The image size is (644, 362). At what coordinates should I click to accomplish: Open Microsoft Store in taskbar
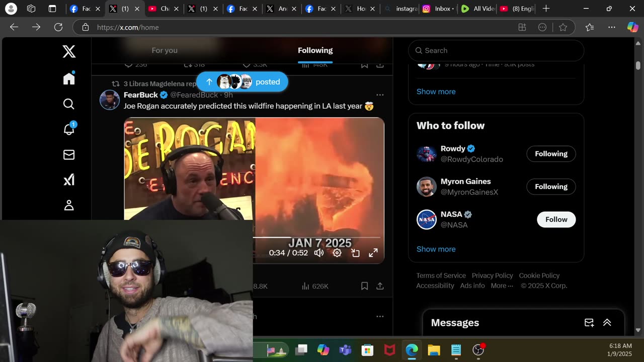[367, 350]
